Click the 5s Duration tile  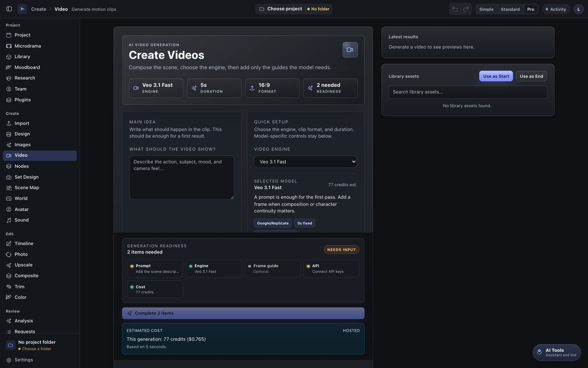pos(214,88)
